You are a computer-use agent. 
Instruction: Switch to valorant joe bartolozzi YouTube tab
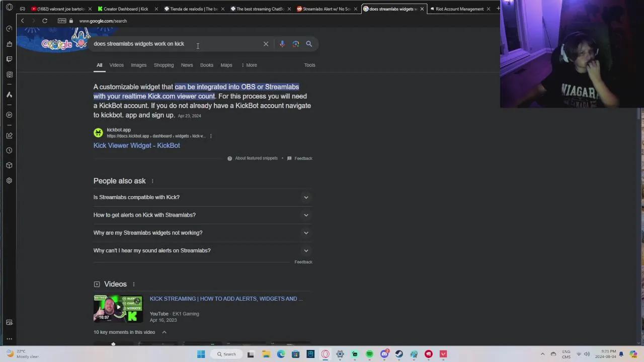click(x=57, y=9)
